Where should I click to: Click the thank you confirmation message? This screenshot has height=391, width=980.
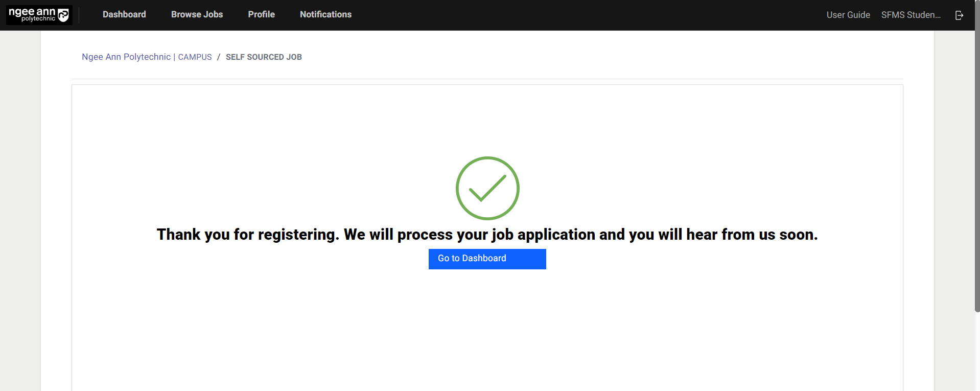(x=487, y=234)
